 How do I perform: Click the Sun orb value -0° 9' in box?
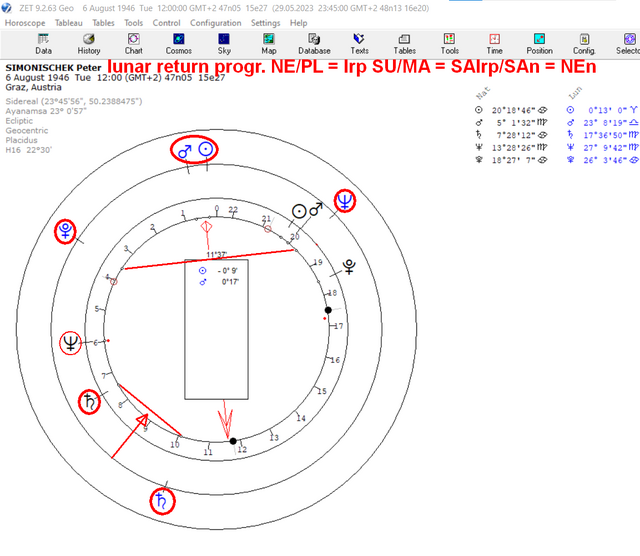[227, 271]
